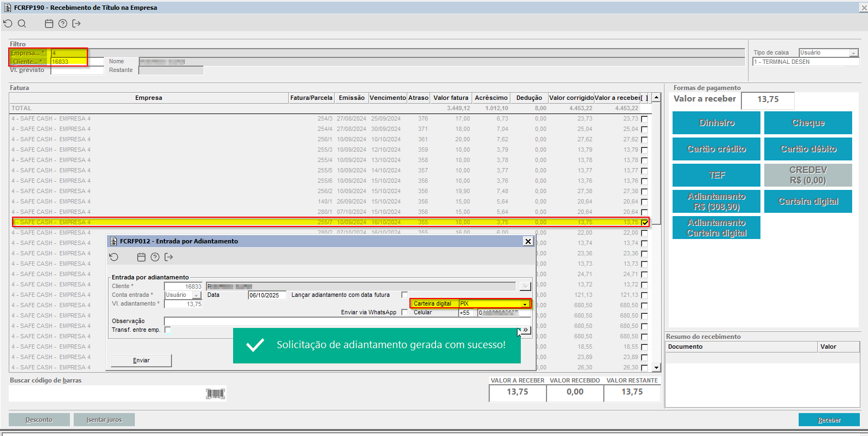This screenshot has height=436, width=868.
Task: Enable Lançar adiantamento com data futura
Action: coord(405,295)
